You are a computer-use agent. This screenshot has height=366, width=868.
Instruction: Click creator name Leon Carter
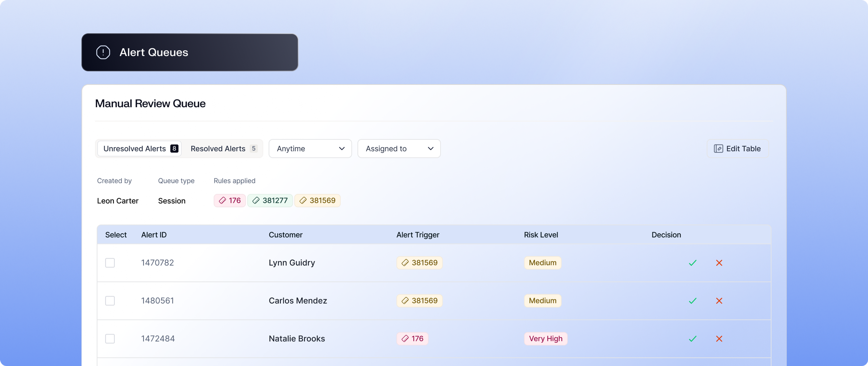pyautogui.click(x=118, y=201)
